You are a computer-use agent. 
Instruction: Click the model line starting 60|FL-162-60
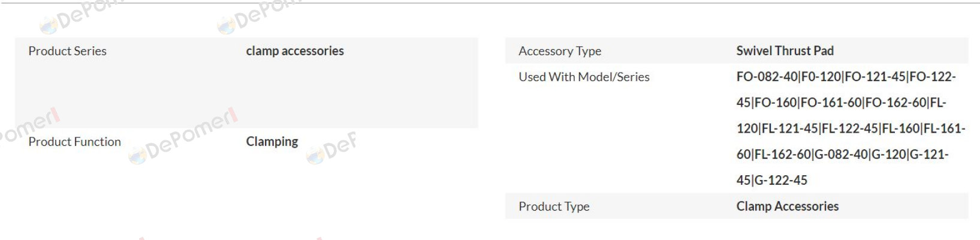(842, 154)
